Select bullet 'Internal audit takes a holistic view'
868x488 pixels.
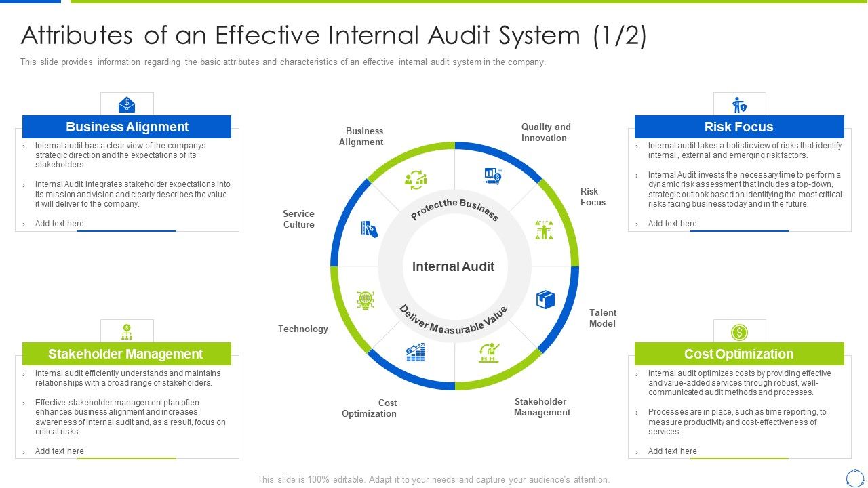pos(745,150)
